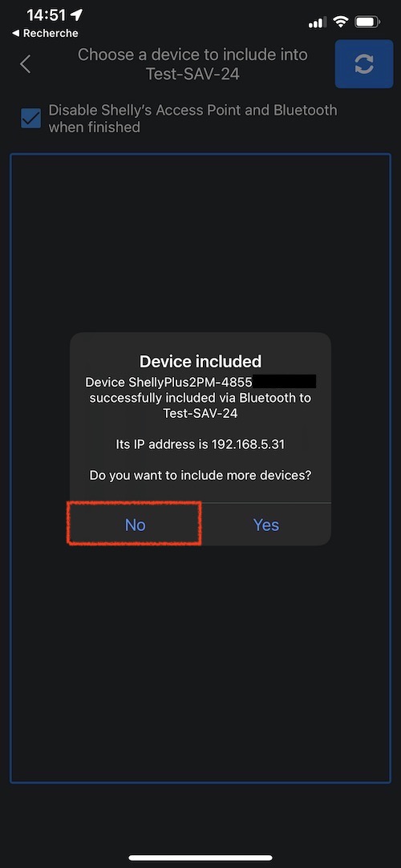Tap the 'Choose a device to include' header

[192, 63]
